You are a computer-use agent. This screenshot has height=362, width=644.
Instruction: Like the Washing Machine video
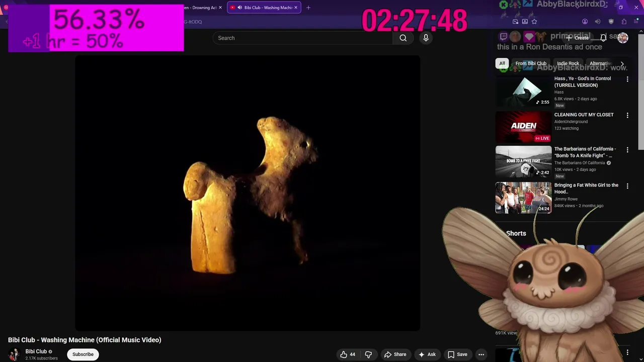(348, 354)
